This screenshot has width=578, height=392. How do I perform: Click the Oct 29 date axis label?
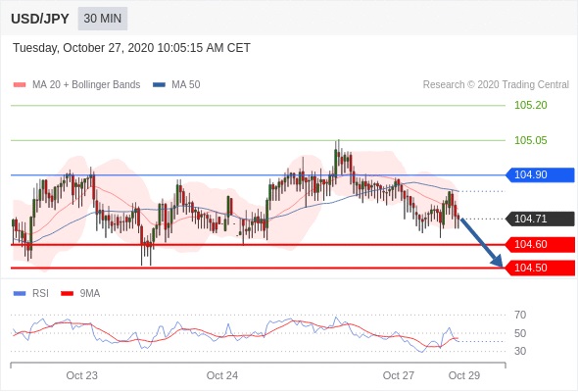[464, 375]
